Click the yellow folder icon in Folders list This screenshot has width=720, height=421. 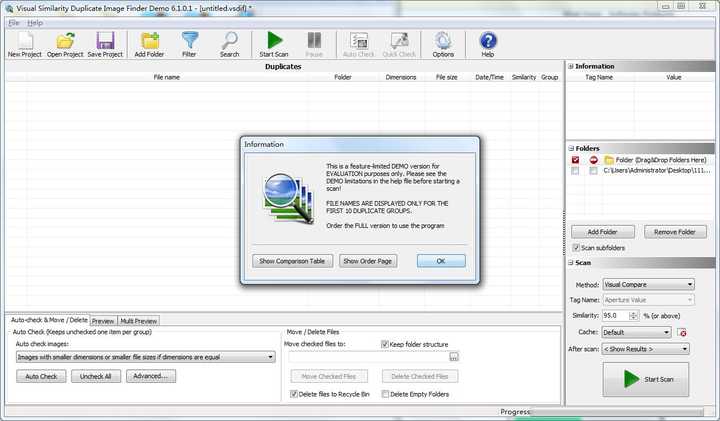click(x=609, y=160)
